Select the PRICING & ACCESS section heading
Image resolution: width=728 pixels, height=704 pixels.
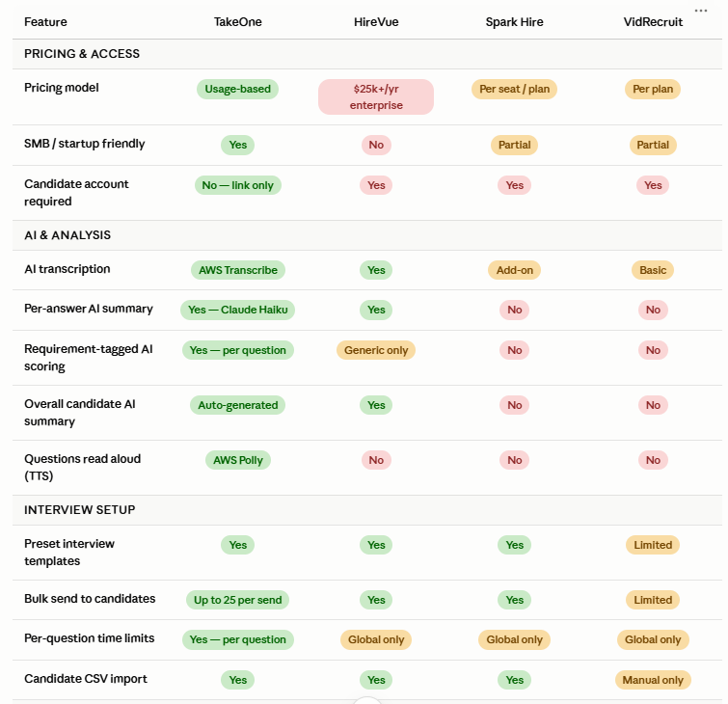(x=82, y=54)
